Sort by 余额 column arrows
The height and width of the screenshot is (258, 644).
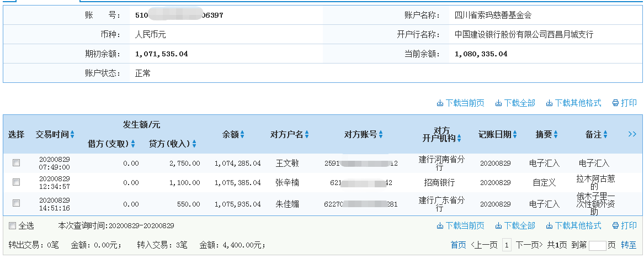pyautogui.click(x=242, y=135)
